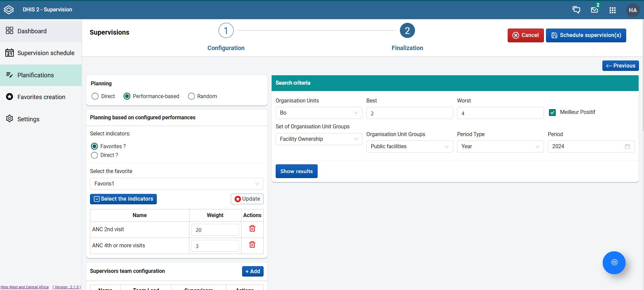644x290 pixels.
Task: Go to step 1 Configuration circle
Action: [226, 31]
